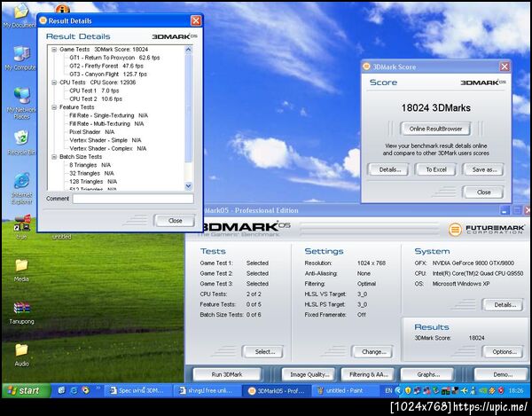Select the GT2 - Firefly Forest row

106,66
